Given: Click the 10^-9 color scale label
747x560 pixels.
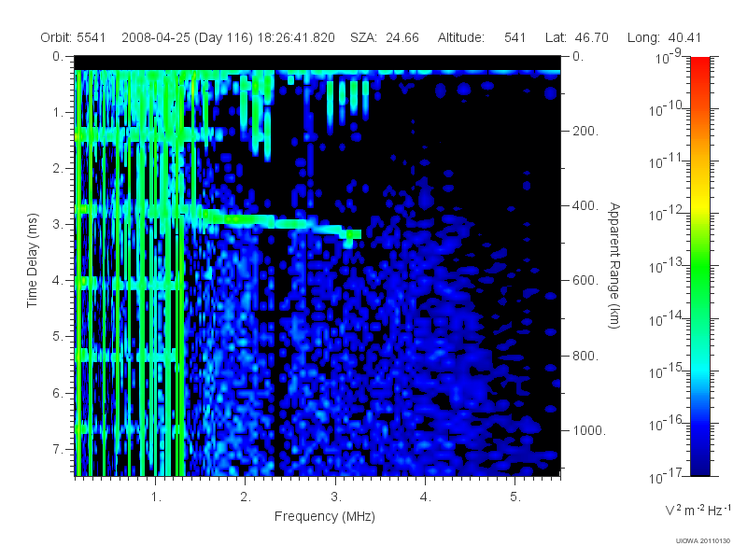Looking at the screenshot, I should [669, 57].
